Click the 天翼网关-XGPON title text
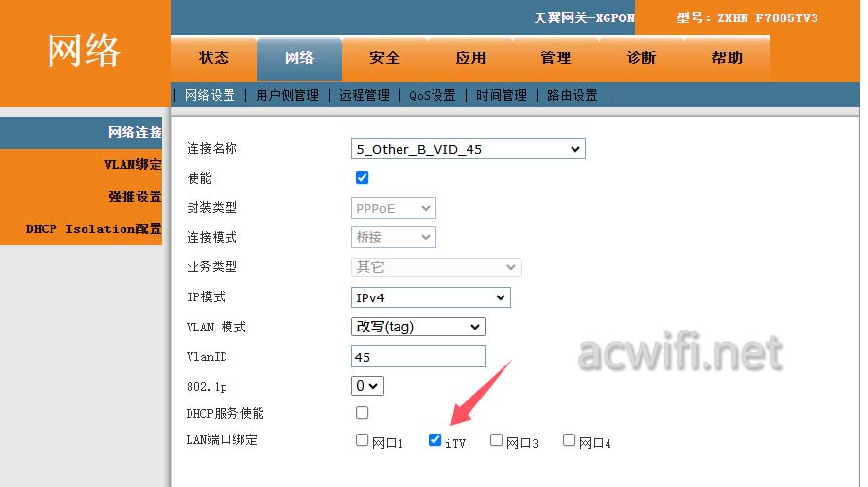Screen dimensions: 868x487 pos(584,18)
